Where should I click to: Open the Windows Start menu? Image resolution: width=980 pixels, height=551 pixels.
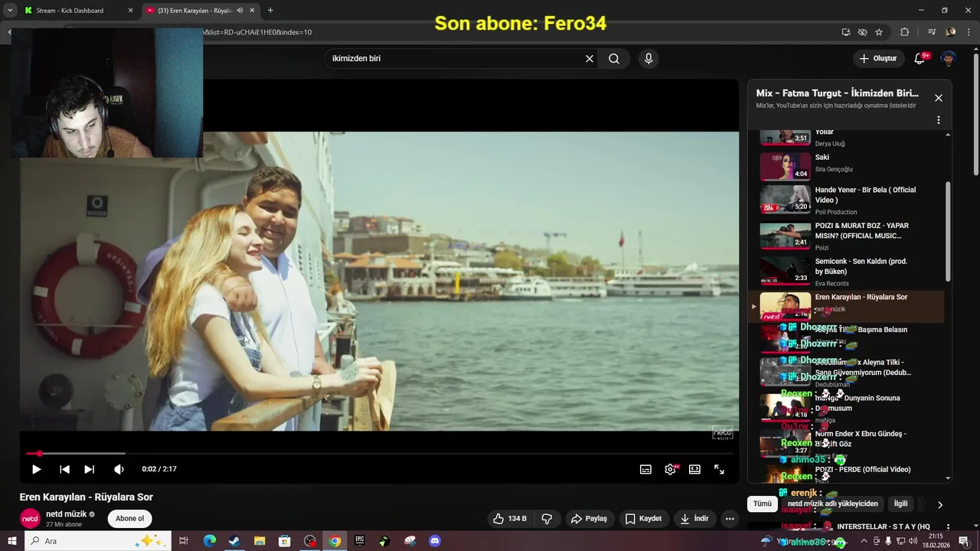pos(11,541)
